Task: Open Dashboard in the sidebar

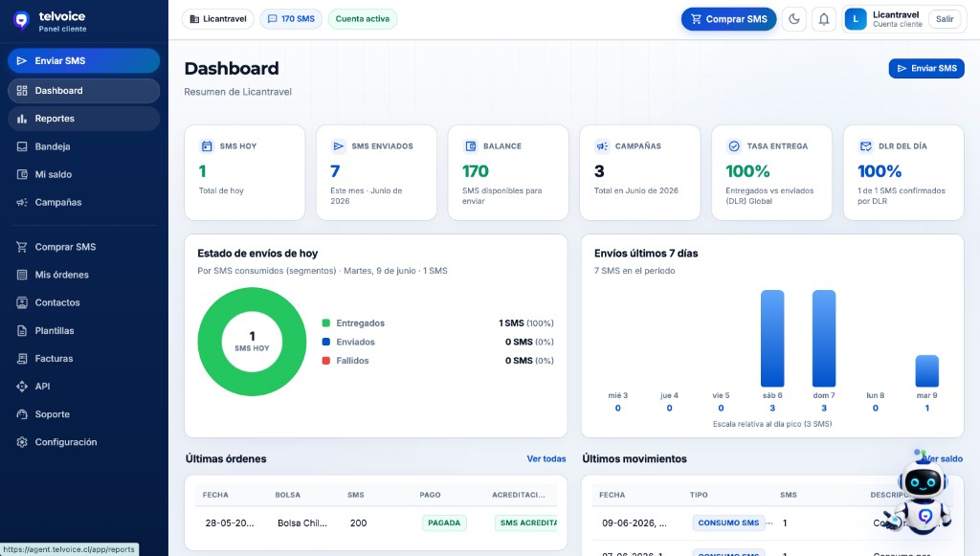Action: pos(84,91)
